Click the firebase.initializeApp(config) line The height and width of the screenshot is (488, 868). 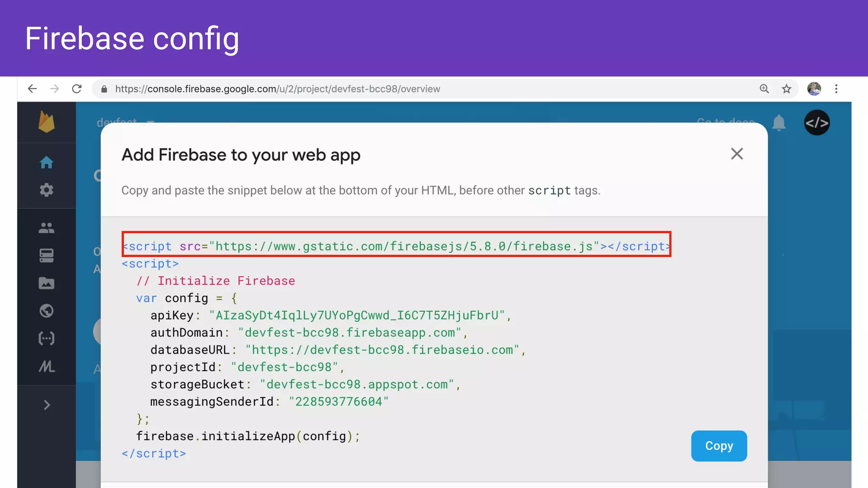pos(248,436)
